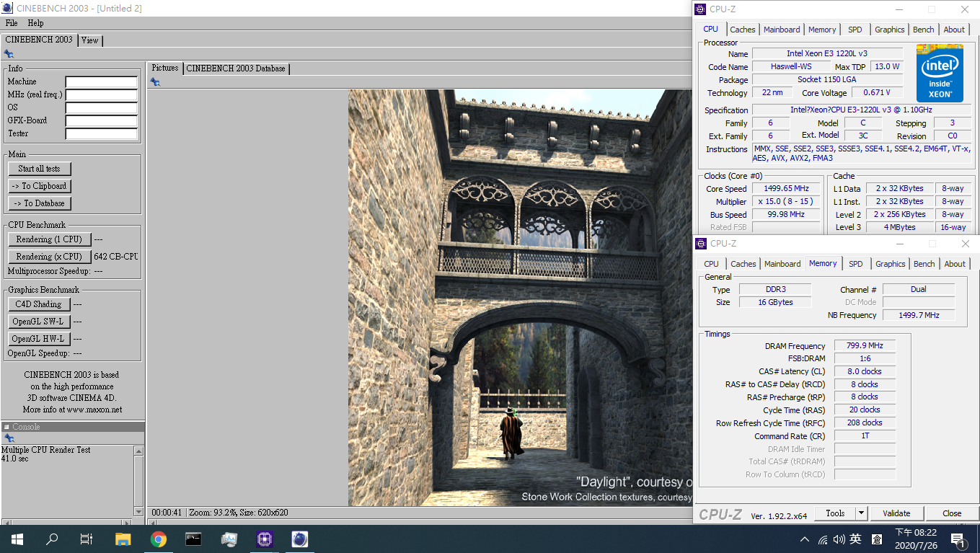
Task: Click the Intel Xeon logo in CPU-Z
Action: (x=940, y=73)
